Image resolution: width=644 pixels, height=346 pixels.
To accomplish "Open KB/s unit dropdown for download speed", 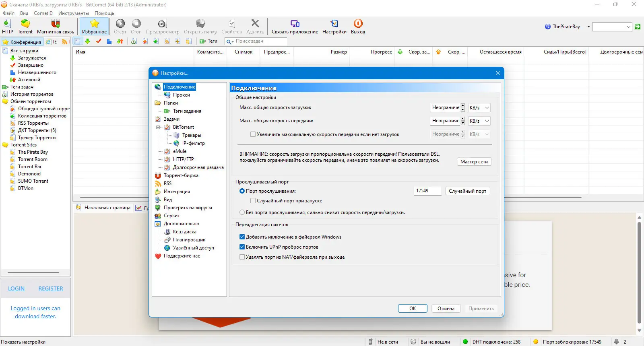I will (x=479, y=108).
